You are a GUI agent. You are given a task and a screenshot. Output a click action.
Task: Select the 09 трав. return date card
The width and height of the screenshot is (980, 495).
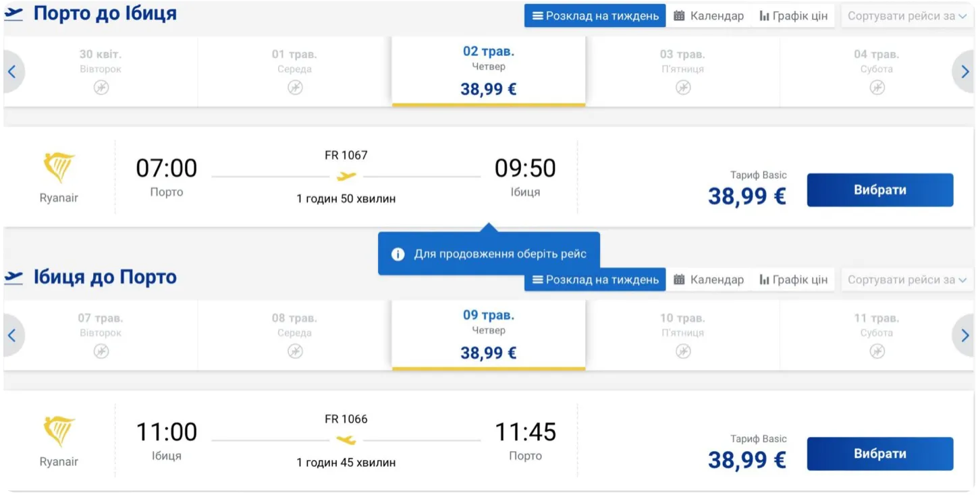point(488,334)
